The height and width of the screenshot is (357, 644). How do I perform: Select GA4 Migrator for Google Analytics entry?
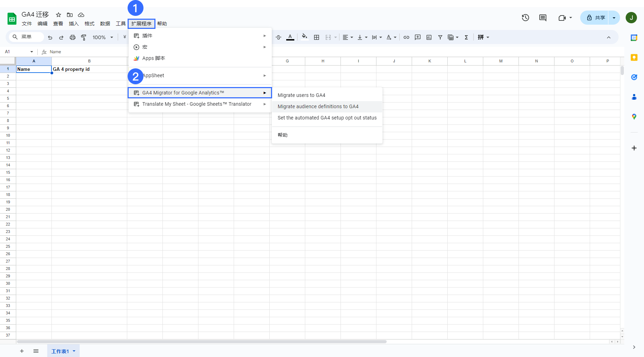(x=200, y=93)
